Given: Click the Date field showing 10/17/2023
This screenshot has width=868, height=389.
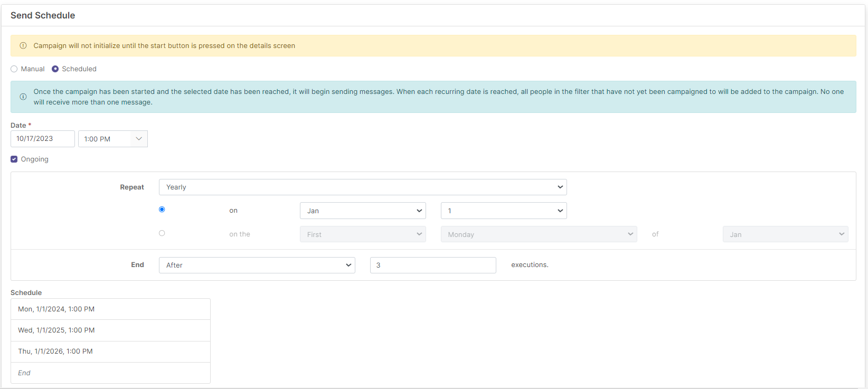Looking at the screenshot, I should (x=43, y=139).
